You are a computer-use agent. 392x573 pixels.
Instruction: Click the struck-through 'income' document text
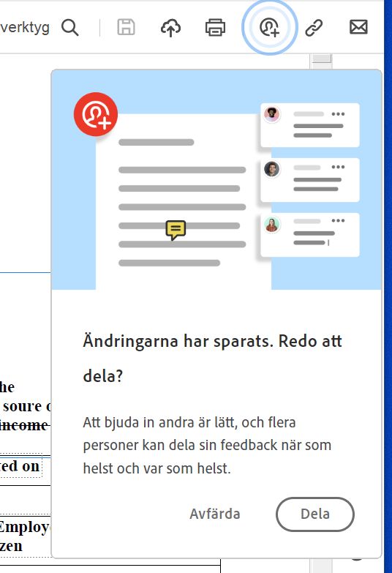[x=24, y=425]
